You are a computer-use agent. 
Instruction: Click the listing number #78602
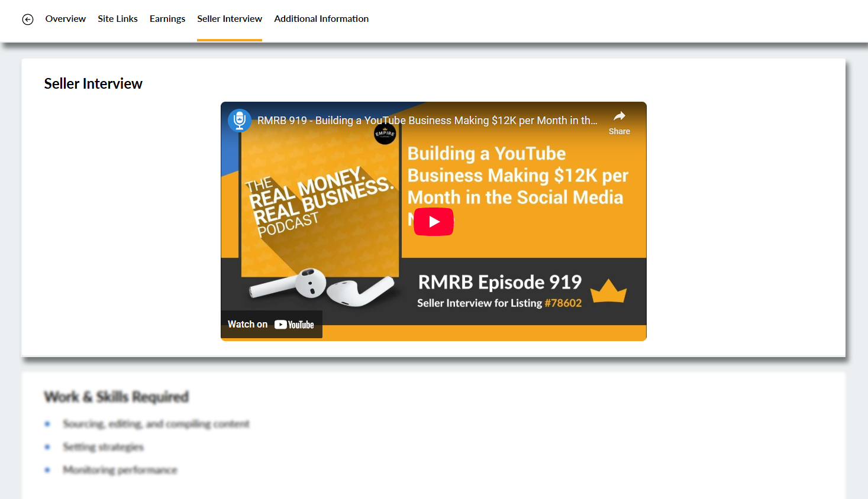pyautogui.click(x=563, y=303)
